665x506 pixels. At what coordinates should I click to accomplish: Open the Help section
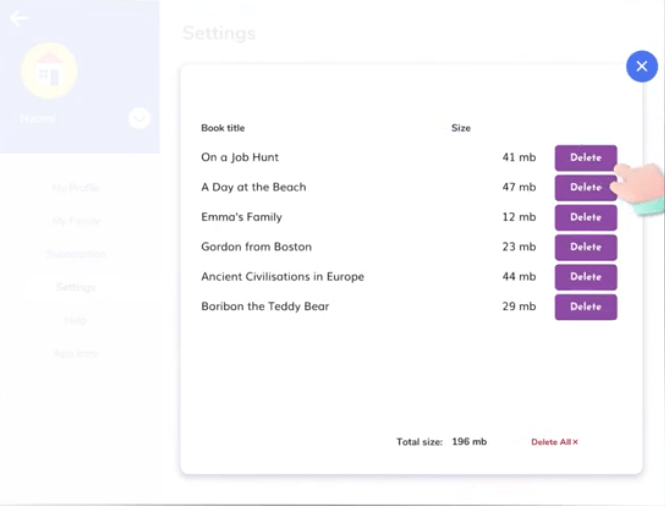click(x=76, y=320)
